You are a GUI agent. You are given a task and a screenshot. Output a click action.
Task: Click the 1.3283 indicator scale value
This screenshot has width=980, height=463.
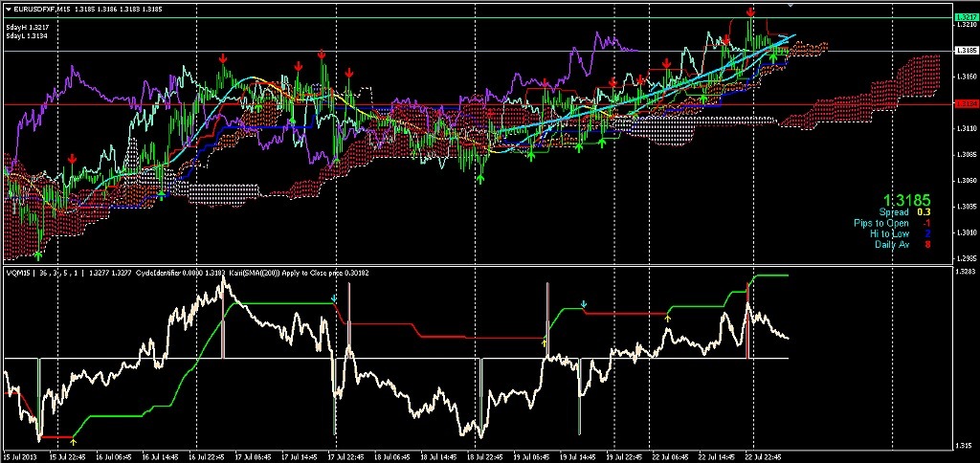coord(966,271)
